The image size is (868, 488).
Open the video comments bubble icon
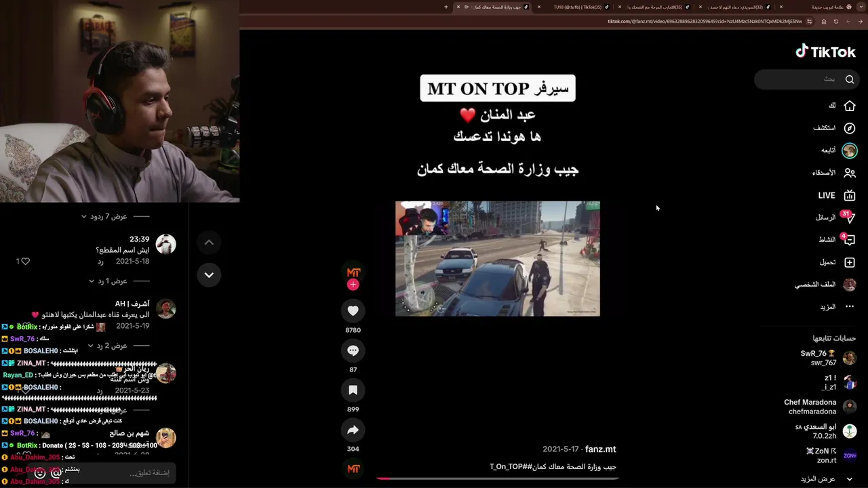[x=353, y=350]
